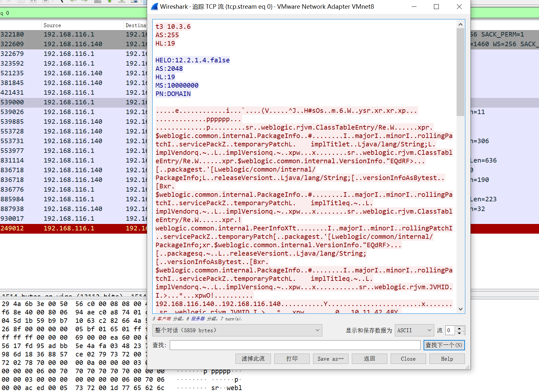Select packet row 322180 in main window
Screen dimensions: 539x392
click(73, 35)
